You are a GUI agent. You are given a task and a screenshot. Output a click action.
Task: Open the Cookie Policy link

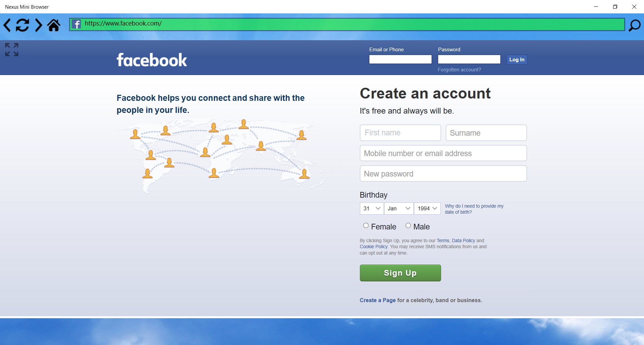tap(374, 247)
